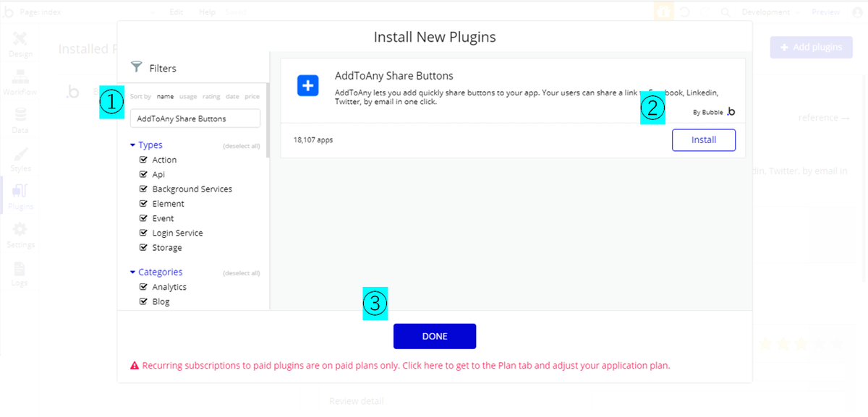Toggle the Blog category checkbox
This screenshot has width=868, height=417.
tap(143, 301)
